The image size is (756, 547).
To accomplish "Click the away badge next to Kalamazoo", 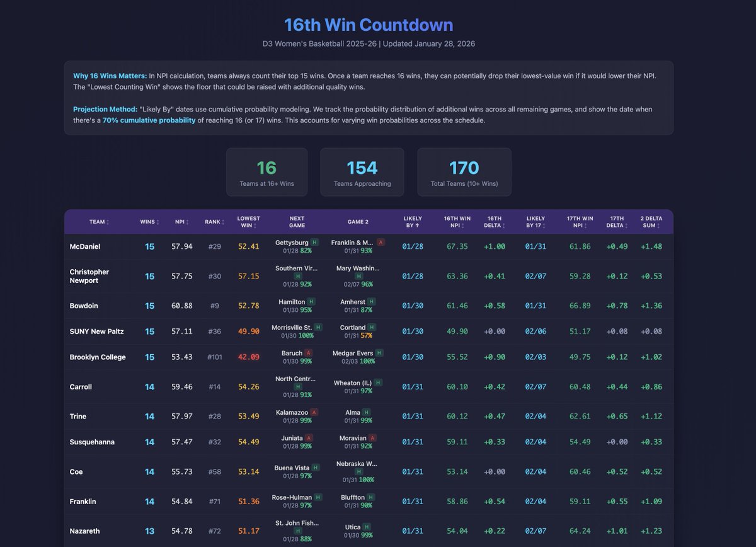I will [x=314, y=412].
